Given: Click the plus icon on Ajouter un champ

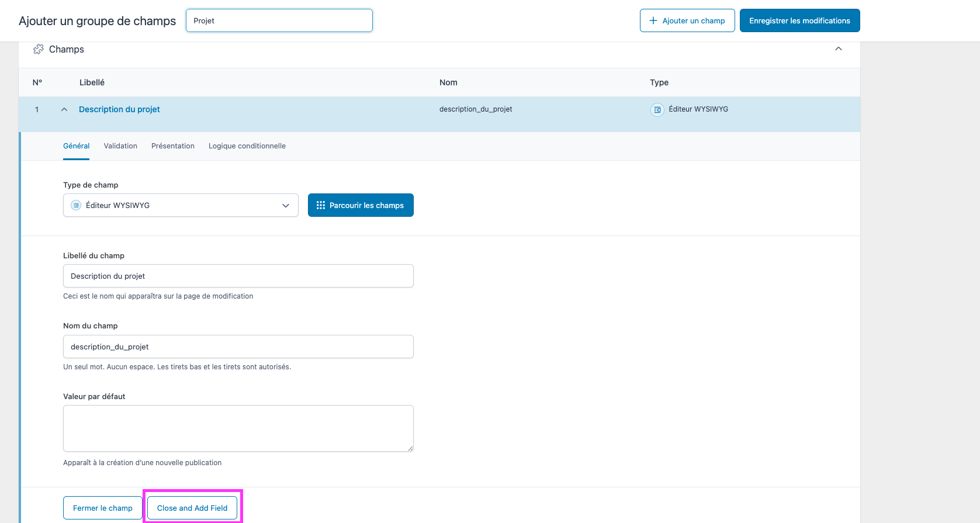Looking at the screenshot, I should (x=653, y=21).
